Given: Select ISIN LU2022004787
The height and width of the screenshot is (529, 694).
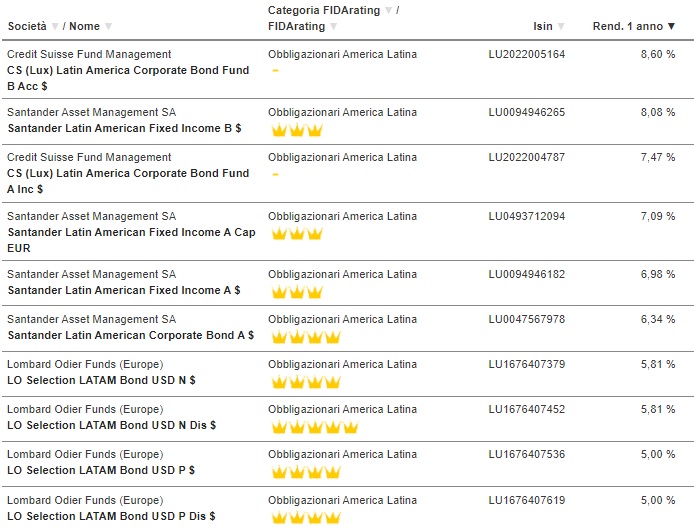Looking at the screenshot, I should tap(527, 157).
